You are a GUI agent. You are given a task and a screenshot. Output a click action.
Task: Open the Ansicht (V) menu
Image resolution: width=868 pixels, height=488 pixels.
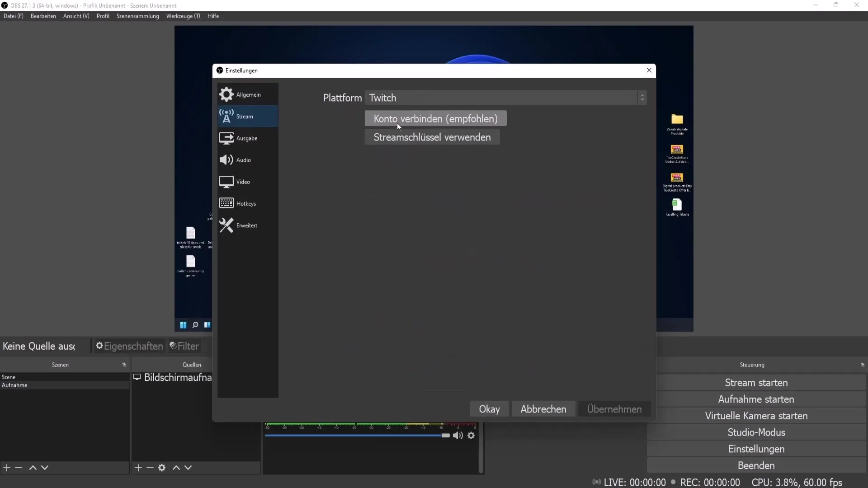(x=76, y=16)
